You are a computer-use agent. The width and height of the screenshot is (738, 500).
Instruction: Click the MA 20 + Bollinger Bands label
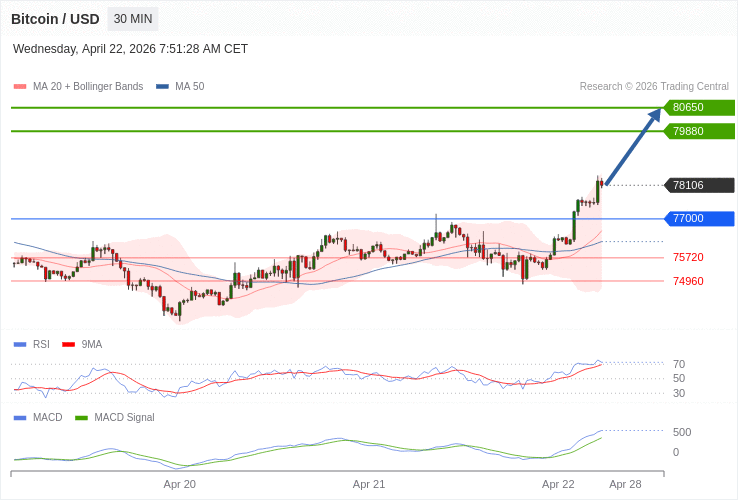tap(88, 87)
